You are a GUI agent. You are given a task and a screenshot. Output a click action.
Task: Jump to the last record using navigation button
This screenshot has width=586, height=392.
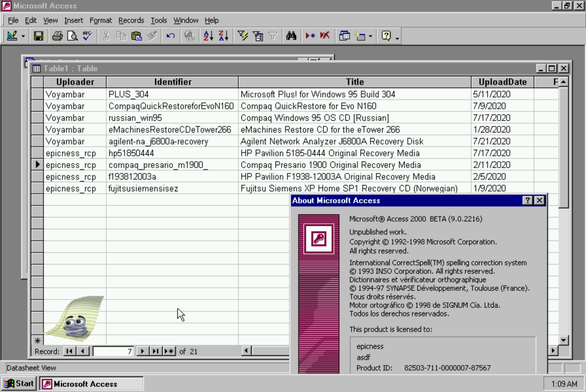[x=155, y=351]
